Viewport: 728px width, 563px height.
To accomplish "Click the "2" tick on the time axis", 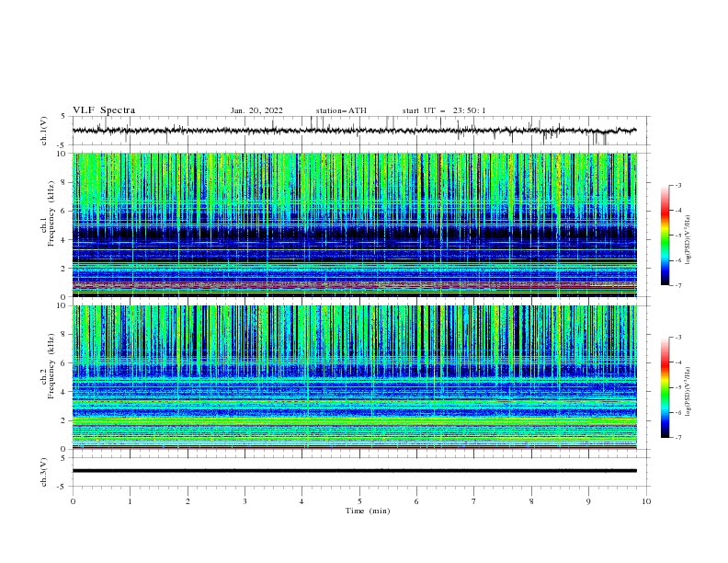I will (x=188, y=501).
